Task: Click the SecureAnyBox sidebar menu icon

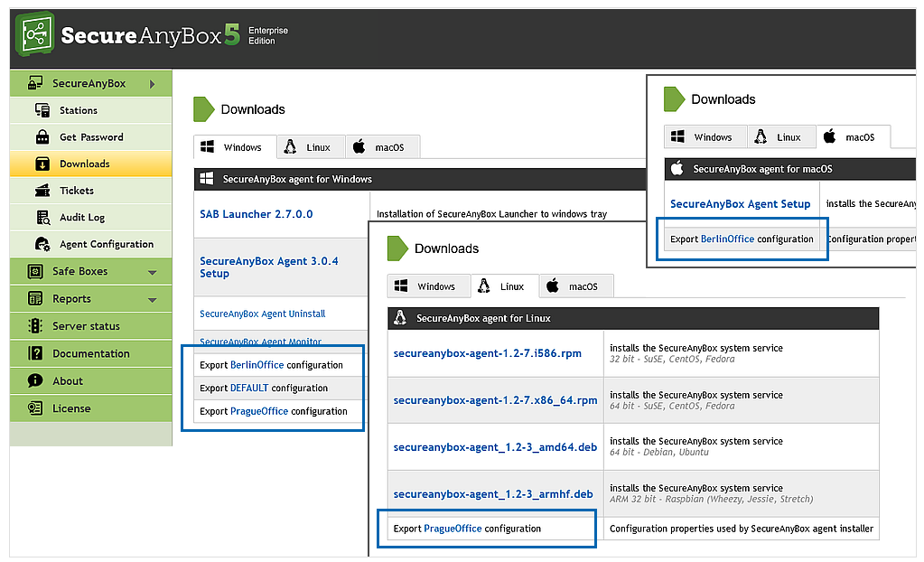Action: pos(34,83)
